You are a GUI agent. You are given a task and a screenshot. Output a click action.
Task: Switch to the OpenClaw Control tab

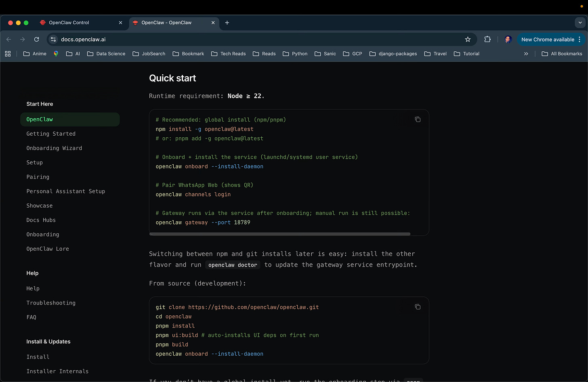[81, 23]
